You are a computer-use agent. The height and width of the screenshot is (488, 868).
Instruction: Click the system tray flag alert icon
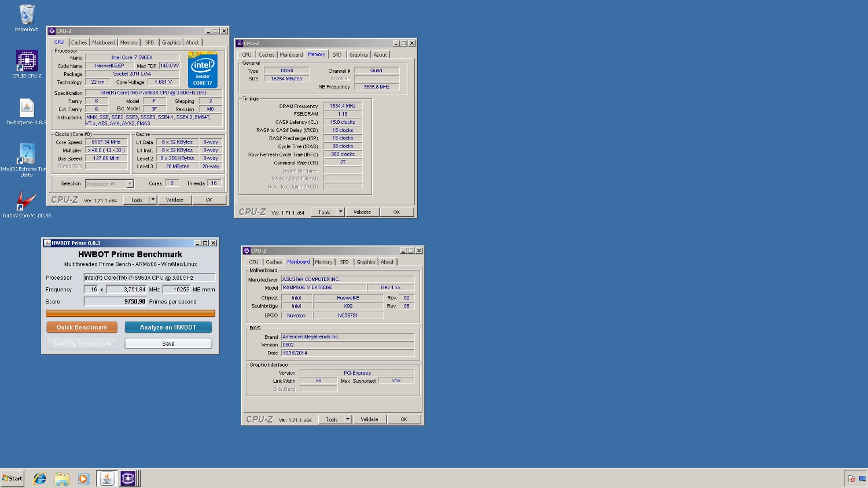[x=851, y=479]
